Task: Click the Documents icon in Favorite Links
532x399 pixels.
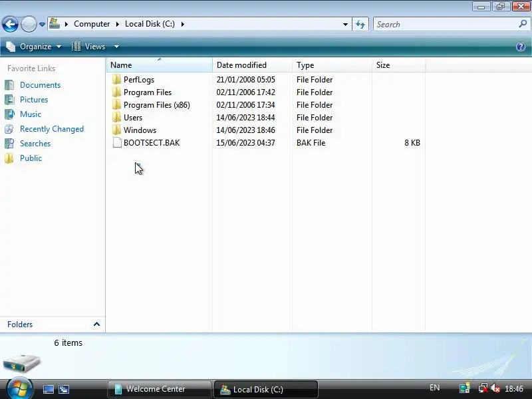Action: pos(9,85)
